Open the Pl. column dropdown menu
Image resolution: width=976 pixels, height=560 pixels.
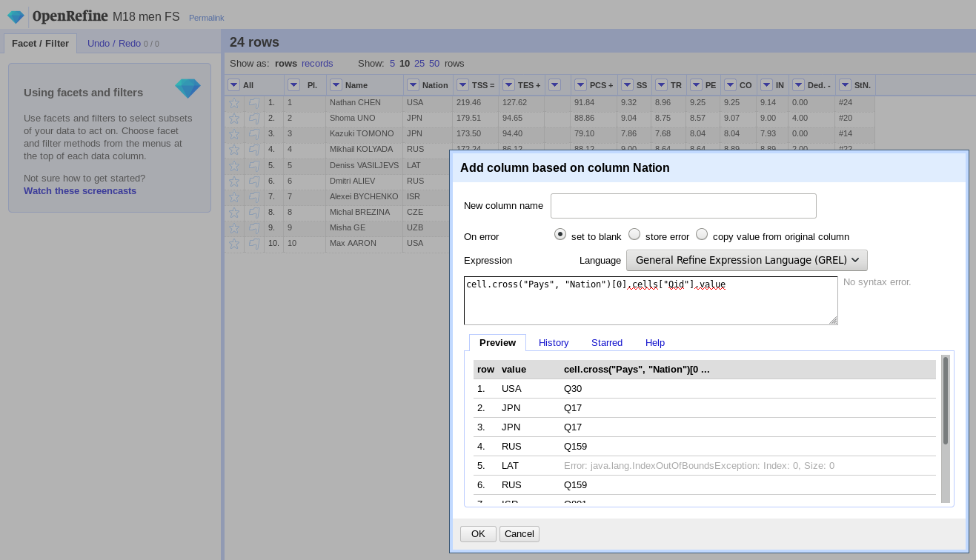tap(294, 84)
